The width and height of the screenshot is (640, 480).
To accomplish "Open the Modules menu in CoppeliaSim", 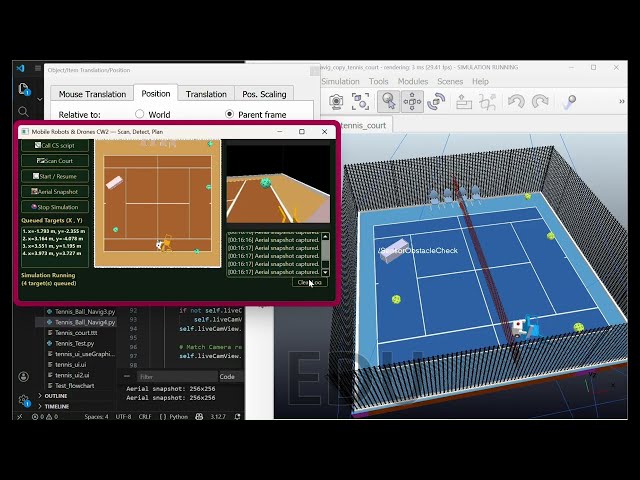I will click(413, 81).
